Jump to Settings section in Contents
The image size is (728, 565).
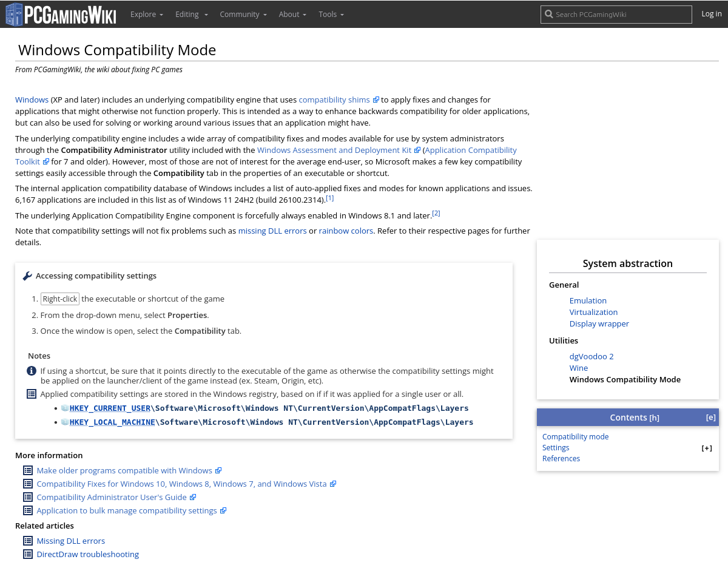pos(556,447)
